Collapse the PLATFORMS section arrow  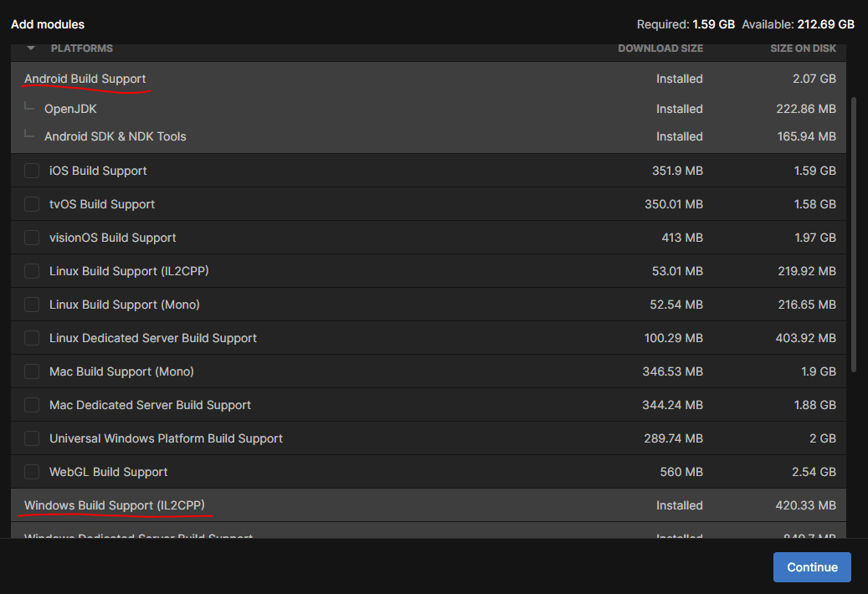(x=31, y=49)
